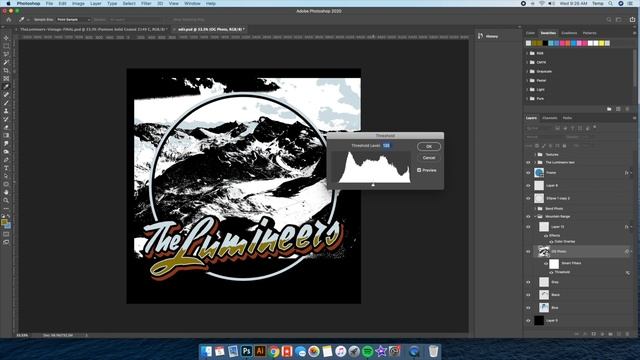The height and width of the screenshot is (360, 640).
Task: Select the Clone Stamp tool
Action: pos(6,111)
